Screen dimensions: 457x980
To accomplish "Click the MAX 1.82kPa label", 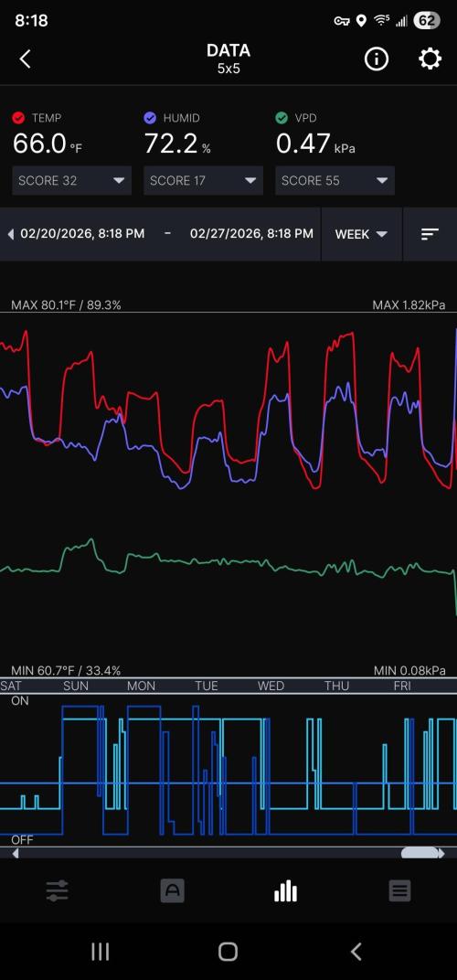I will click(409, 305).
